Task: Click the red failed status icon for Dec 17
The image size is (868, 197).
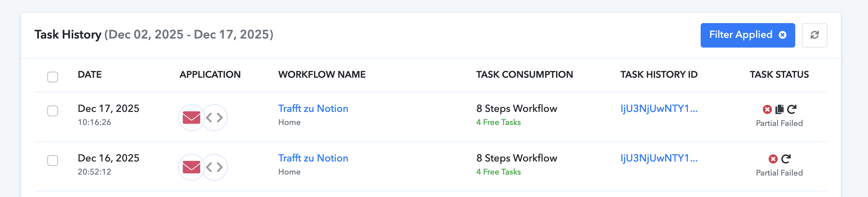Action: click(x=767, y=110)
